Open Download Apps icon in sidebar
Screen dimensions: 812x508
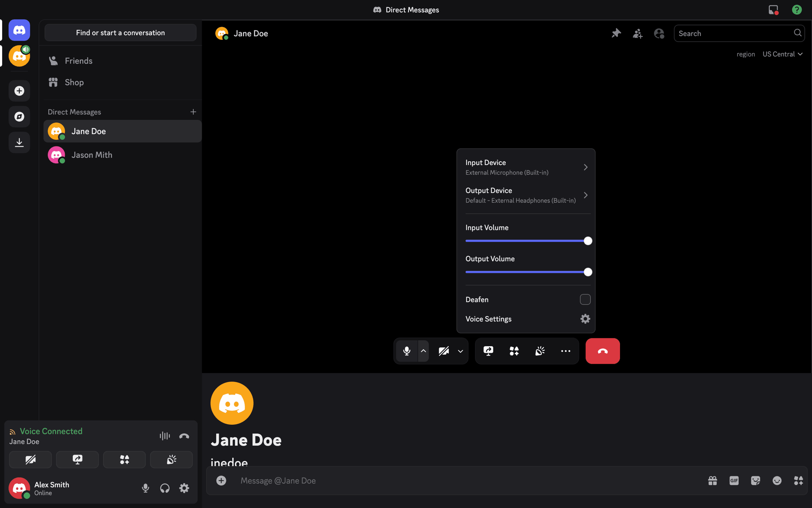coord(19,142)
